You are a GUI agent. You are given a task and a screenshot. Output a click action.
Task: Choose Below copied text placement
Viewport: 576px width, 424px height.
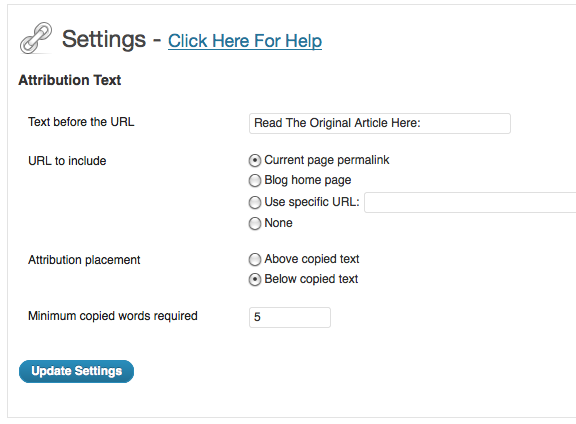[255, 279]
